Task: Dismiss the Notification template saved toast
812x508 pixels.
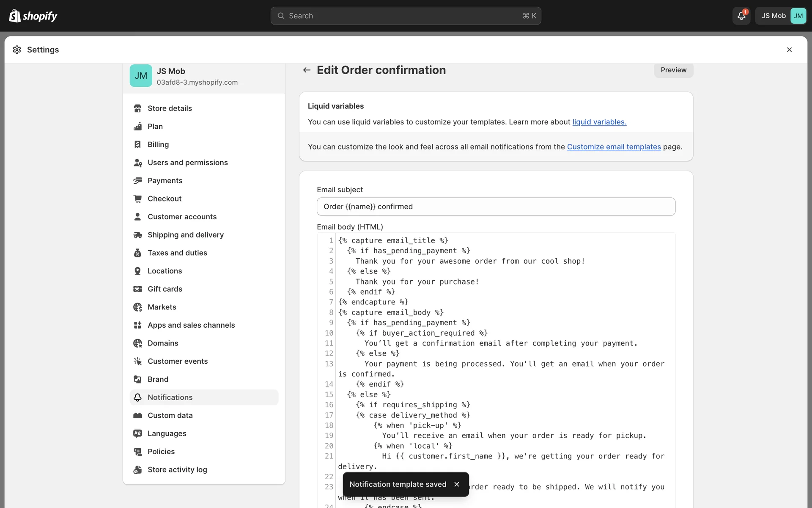Action: click(x=457, y=484)
